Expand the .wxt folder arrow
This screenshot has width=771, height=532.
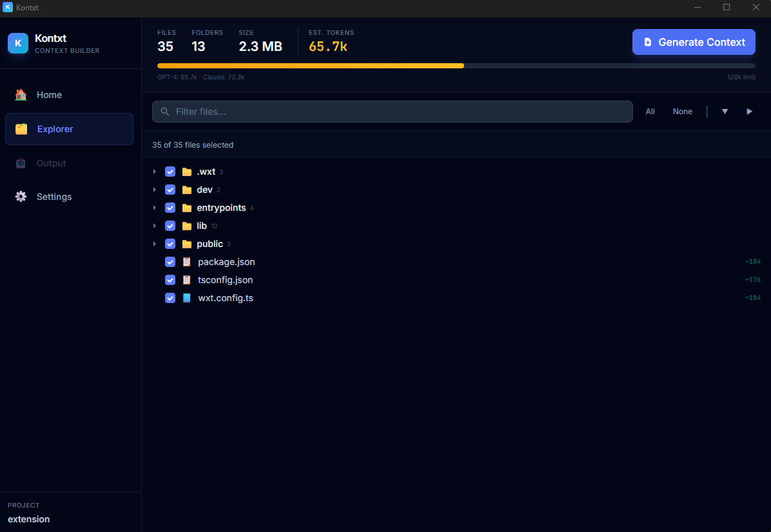(x=155, y=172)
